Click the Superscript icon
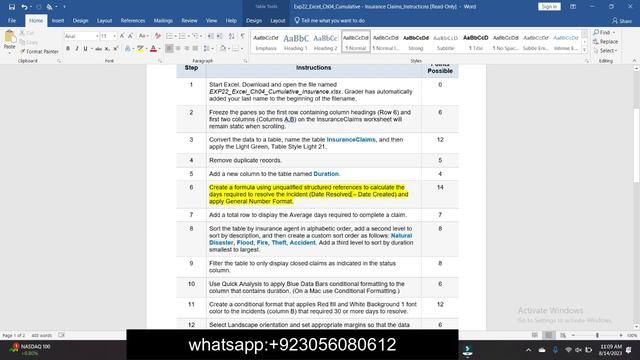The image size is (640, 360). click(x=116, y=49)
